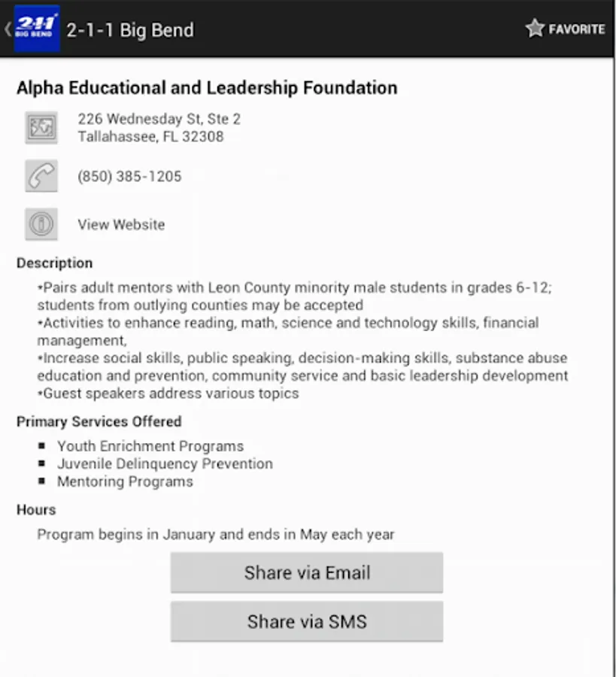Viewport: 616px width, 677px height.
Task: Tap the Hours section heading
Action: [36, 509]
